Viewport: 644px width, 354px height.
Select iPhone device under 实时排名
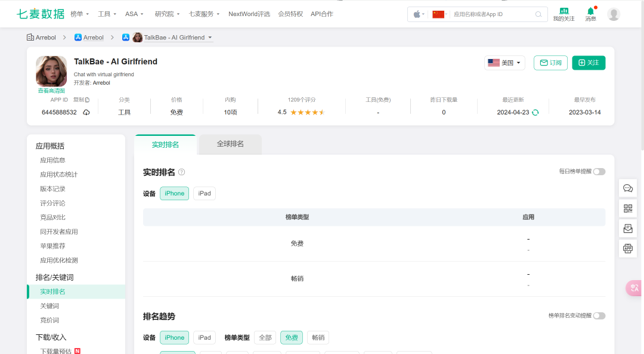click(175, 194)
